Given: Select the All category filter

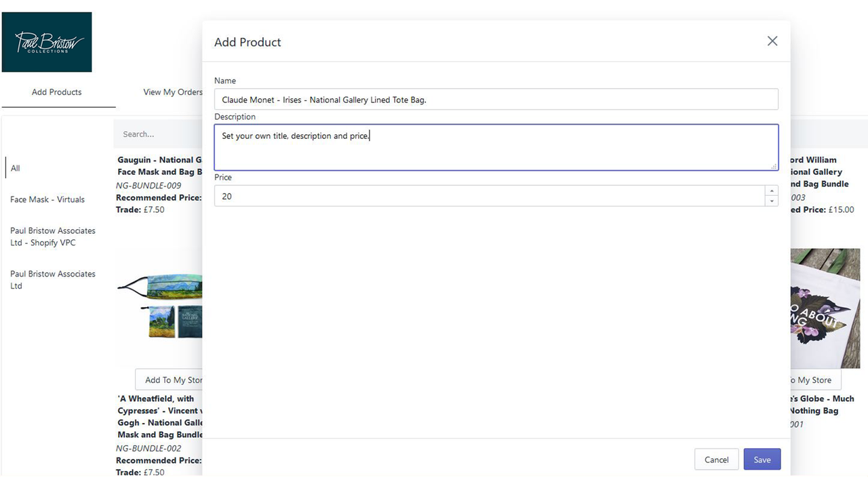Looking at the screenshot, I should [16, 168].
